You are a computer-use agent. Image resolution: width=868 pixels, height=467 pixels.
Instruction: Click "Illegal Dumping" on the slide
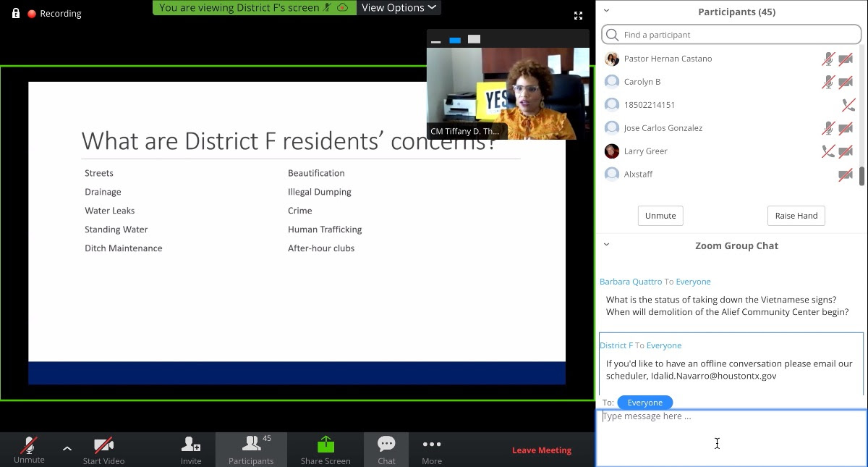(320, 192)
